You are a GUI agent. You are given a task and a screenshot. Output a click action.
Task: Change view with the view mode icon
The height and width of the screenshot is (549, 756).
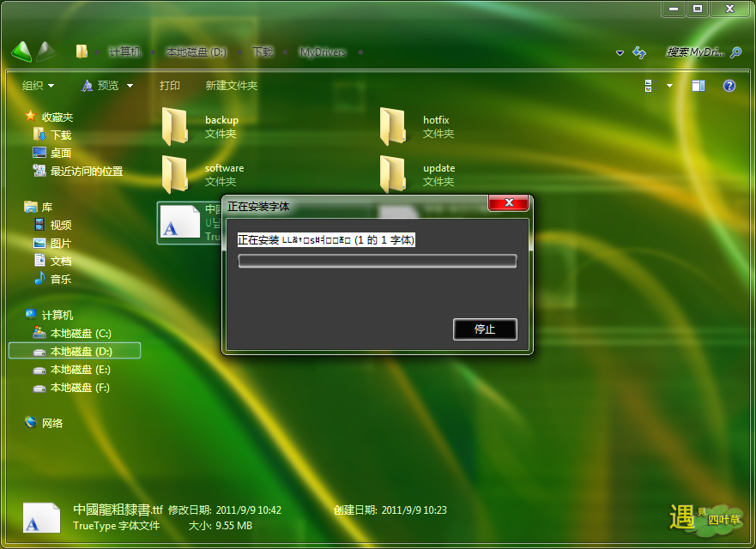[651, 86]
